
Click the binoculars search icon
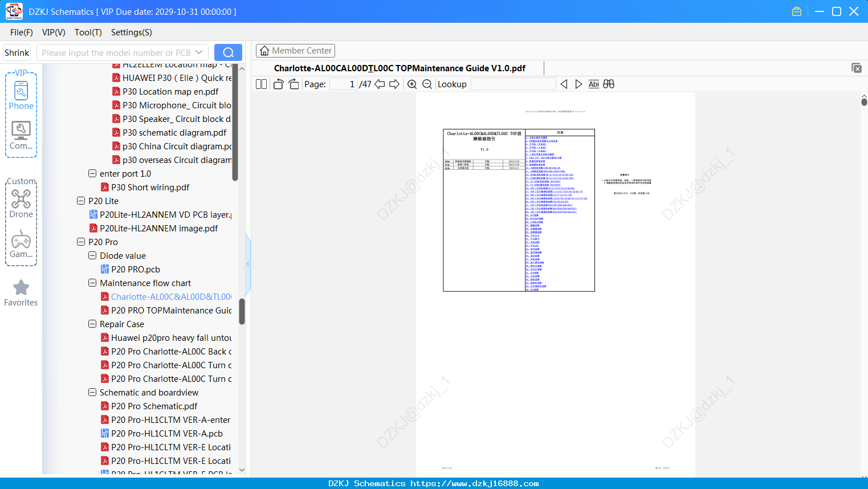[609, 84]
